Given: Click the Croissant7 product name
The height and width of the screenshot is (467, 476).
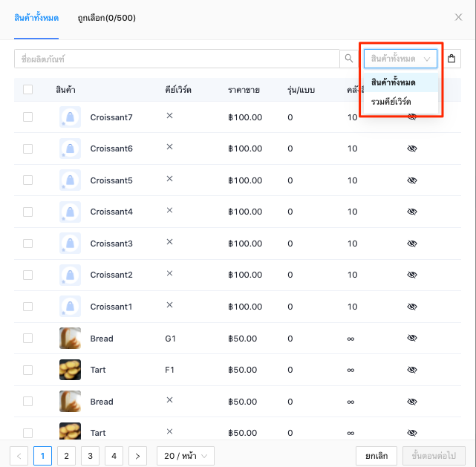Looking at the screenshot, I should [111, 117].
